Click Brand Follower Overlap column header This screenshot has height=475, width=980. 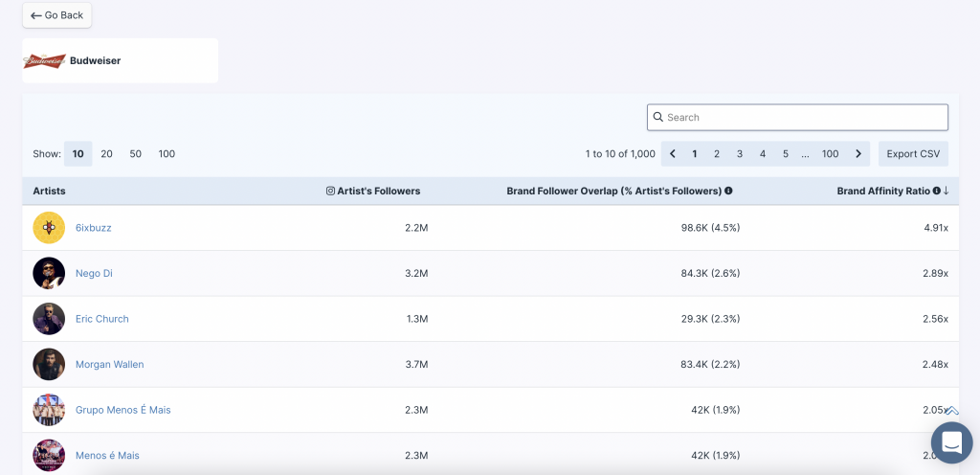(613, 192)
